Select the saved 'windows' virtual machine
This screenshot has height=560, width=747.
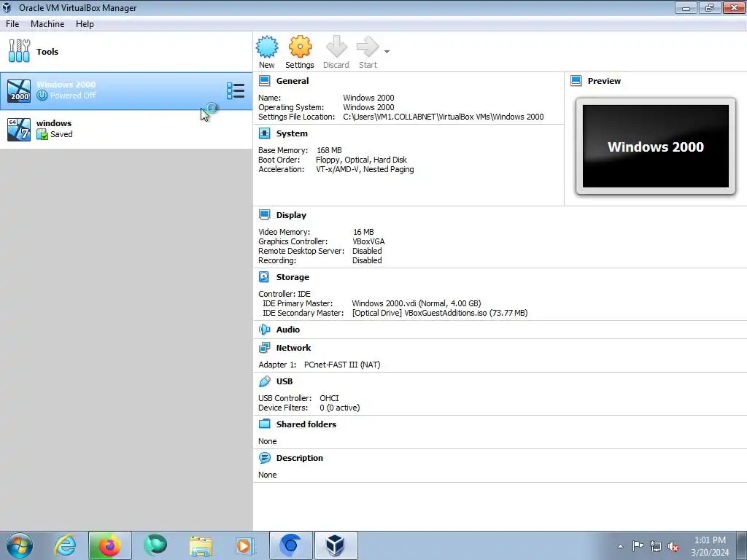(x=126, y=129)
